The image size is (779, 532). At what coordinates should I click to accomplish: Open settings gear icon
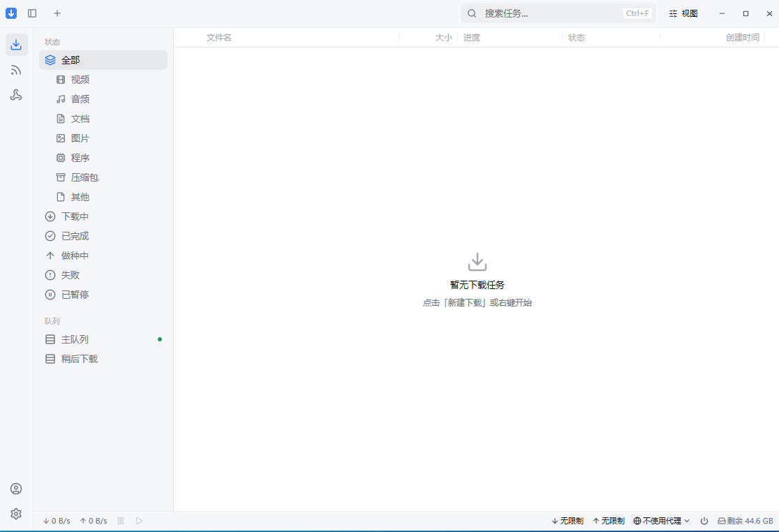(16, 514)
